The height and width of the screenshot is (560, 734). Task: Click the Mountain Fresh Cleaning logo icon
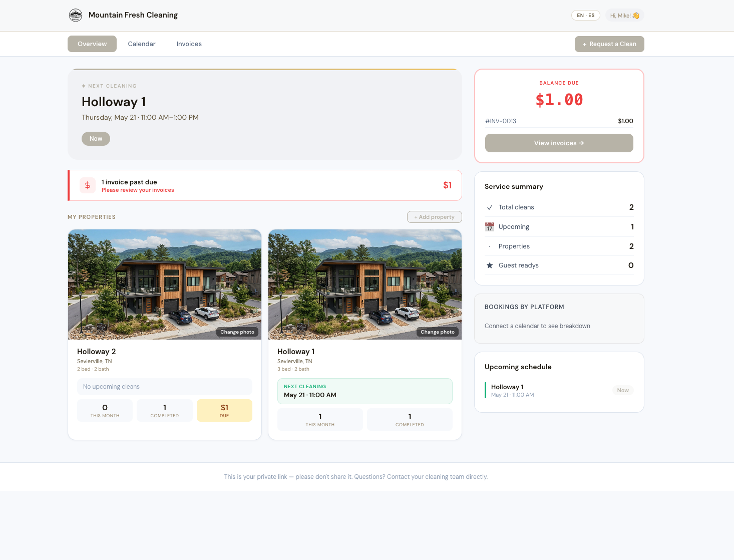(76, 15)
